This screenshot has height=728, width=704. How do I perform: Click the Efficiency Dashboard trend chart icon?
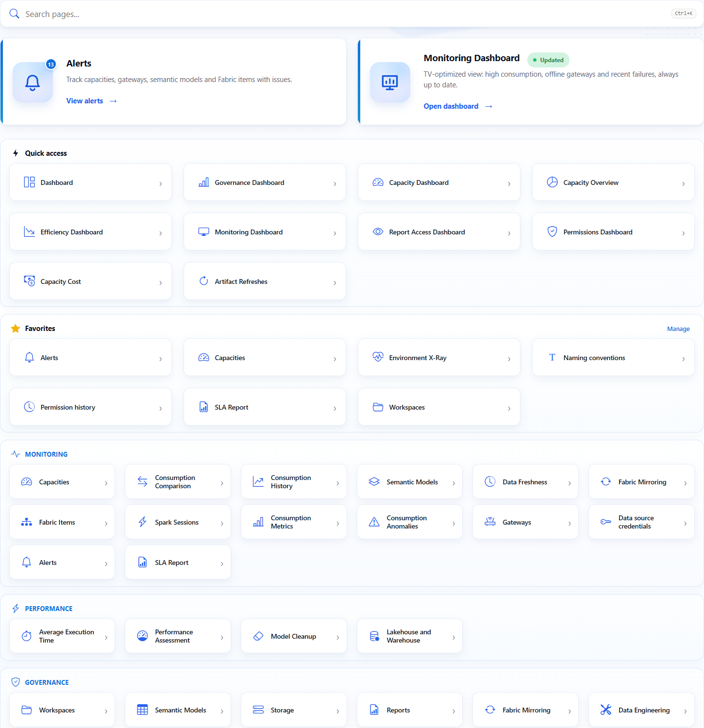pyautogui.click(x=30, y=232)
